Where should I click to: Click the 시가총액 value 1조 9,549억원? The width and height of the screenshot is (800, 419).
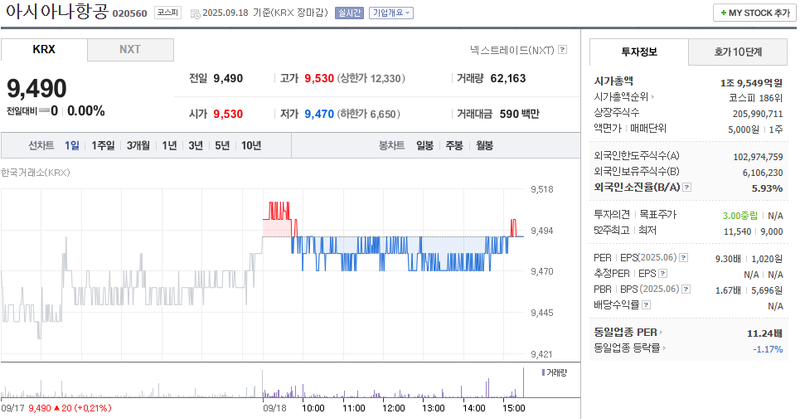[751, 83]
